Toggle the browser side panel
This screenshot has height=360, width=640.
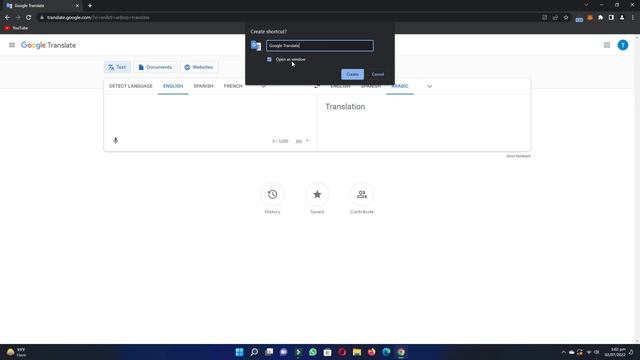tap(611, 18)
